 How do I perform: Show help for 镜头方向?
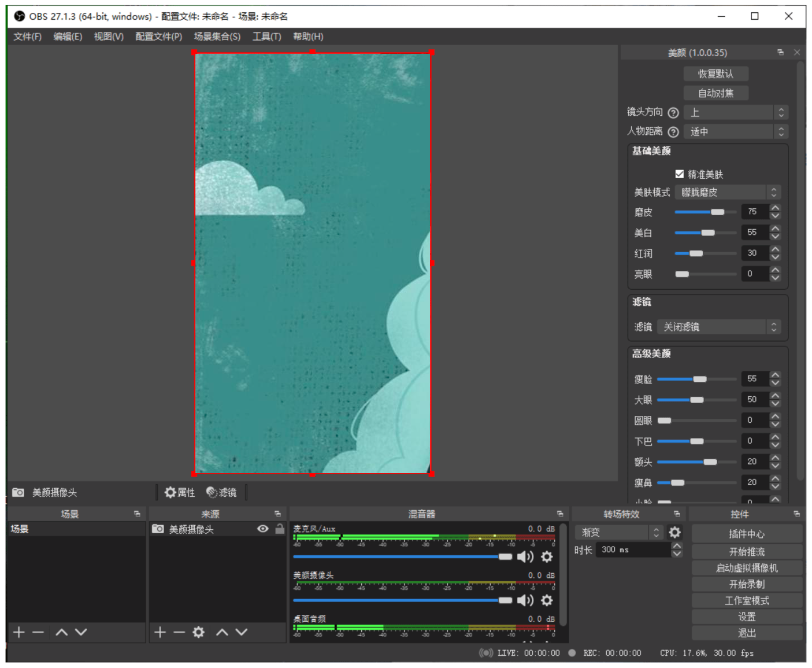pyautogui.click(x=673, y=113)
